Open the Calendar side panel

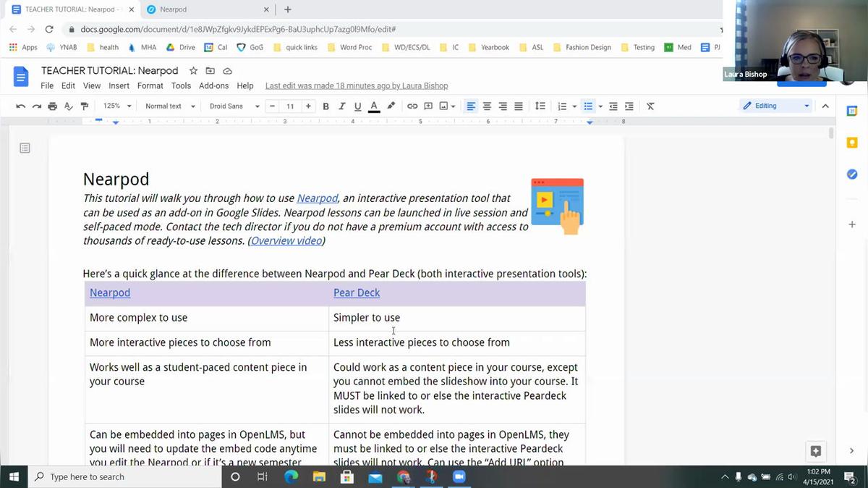pyautogui.click(x=852, y=111)
